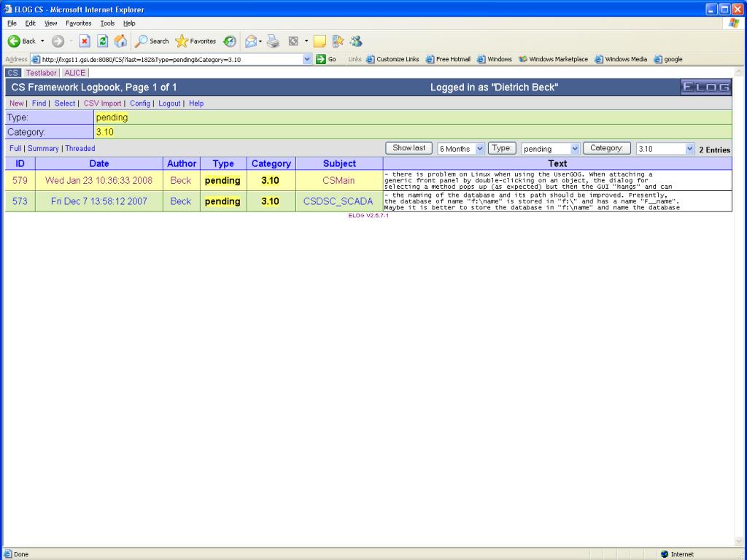
Task: Click the Category: filter button
Action: (x=606, y=148)
